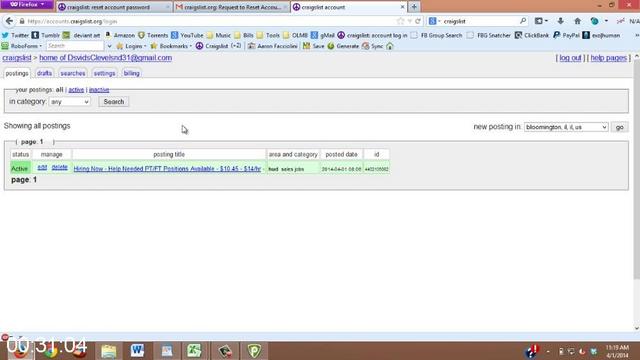Open Hiring Now Help Needed posting title

(x=167, y=169)
